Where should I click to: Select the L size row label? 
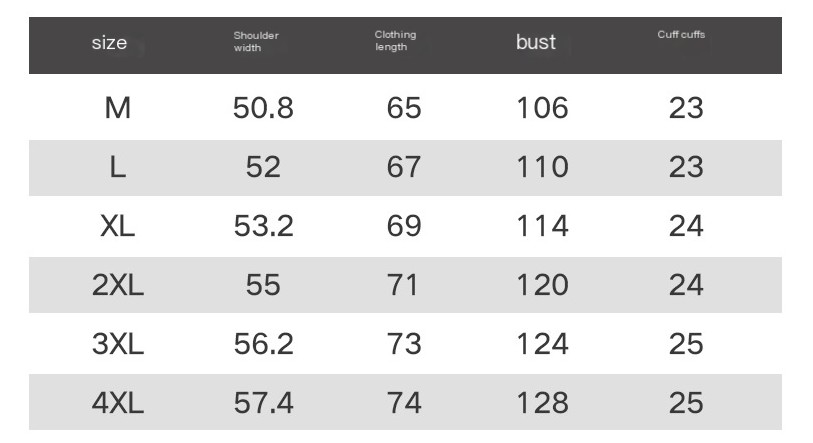(x=118, y=167)
